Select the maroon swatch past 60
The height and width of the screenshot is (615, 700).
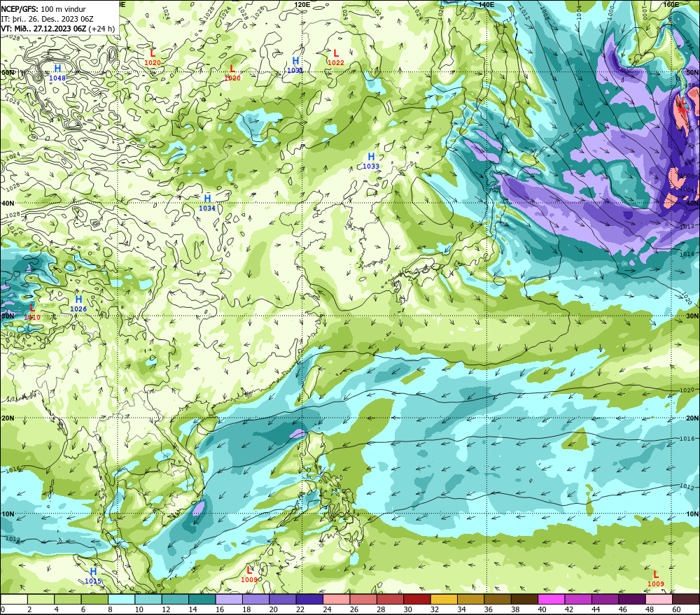[x=686, y=599]
